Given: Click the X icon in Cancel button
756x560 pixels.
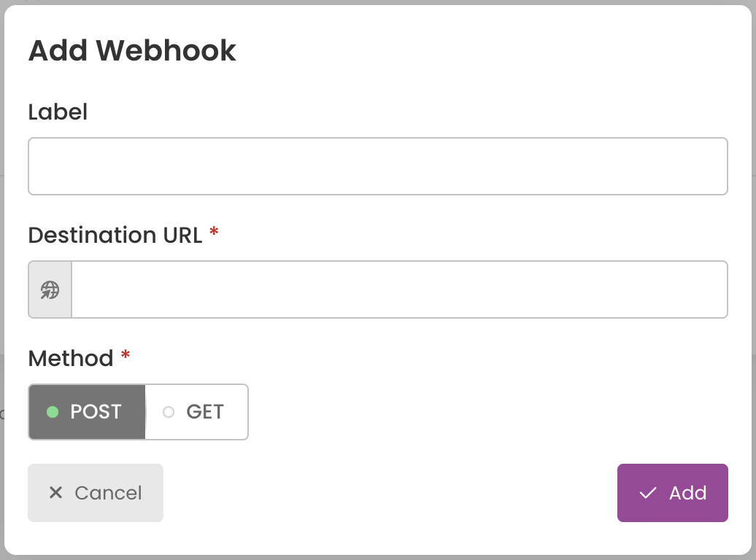Looking at the screenshot, I should click(56, 492).
